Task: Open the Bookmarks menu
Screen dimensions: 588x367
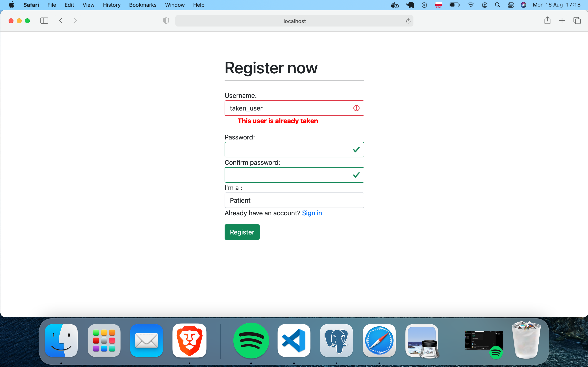Action: 143,5
